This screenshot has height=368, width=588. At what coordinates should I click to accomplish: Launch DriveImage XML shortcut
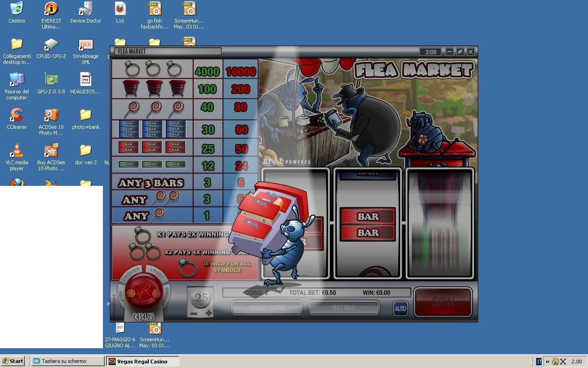point(85,51)
